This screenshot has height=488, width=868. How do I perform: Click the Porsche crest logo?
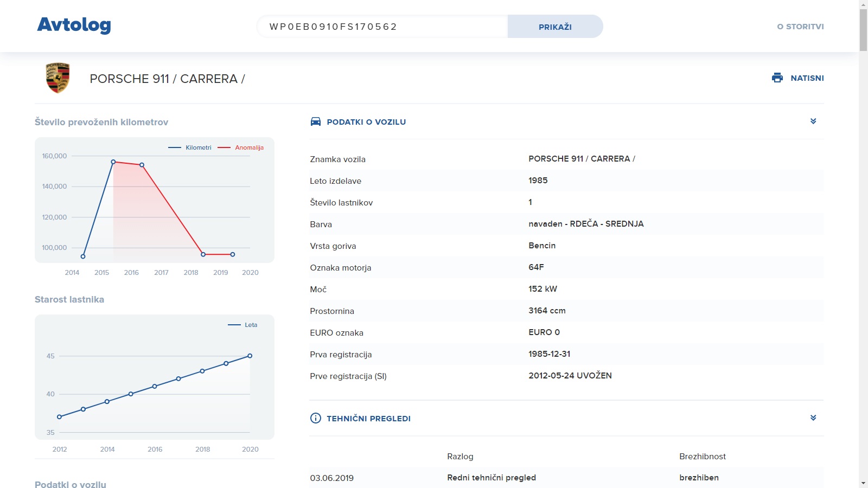click(58, 78)
